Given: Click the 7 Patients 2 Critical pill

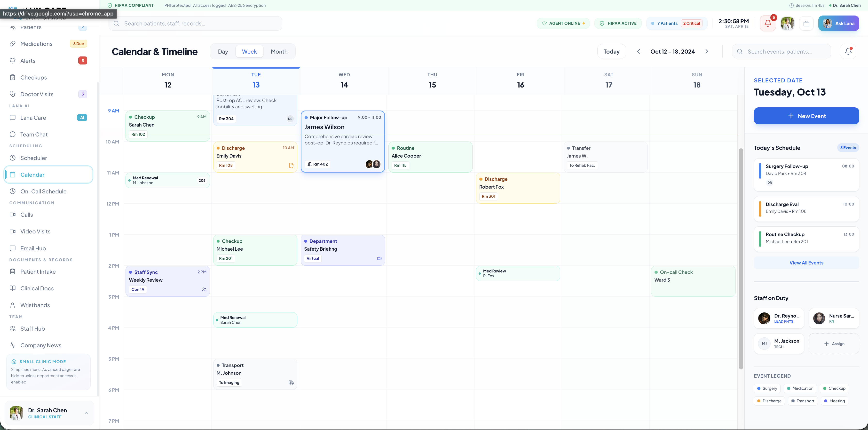Looking at the screenshot, I should click(677, 23).
